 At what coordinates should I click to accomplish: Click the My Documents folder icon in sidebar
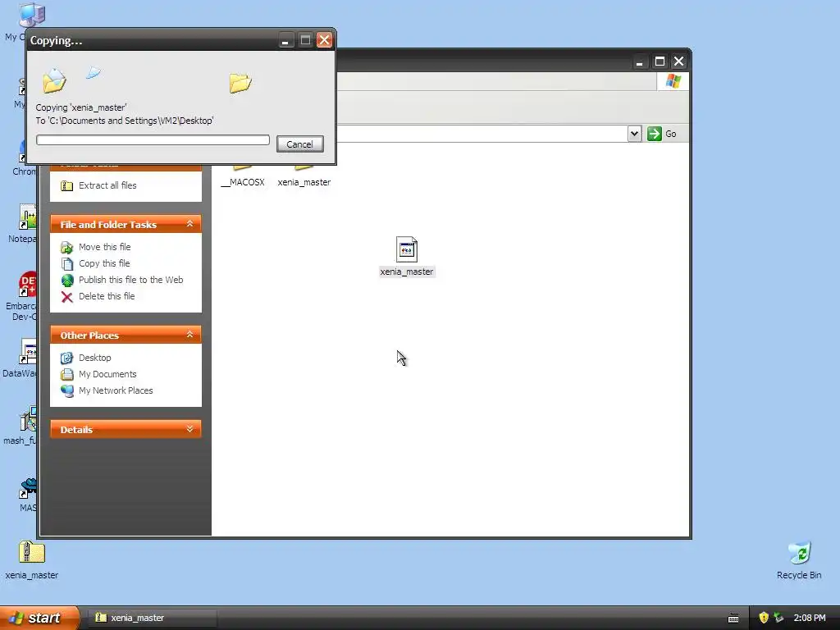coord(67,374)
